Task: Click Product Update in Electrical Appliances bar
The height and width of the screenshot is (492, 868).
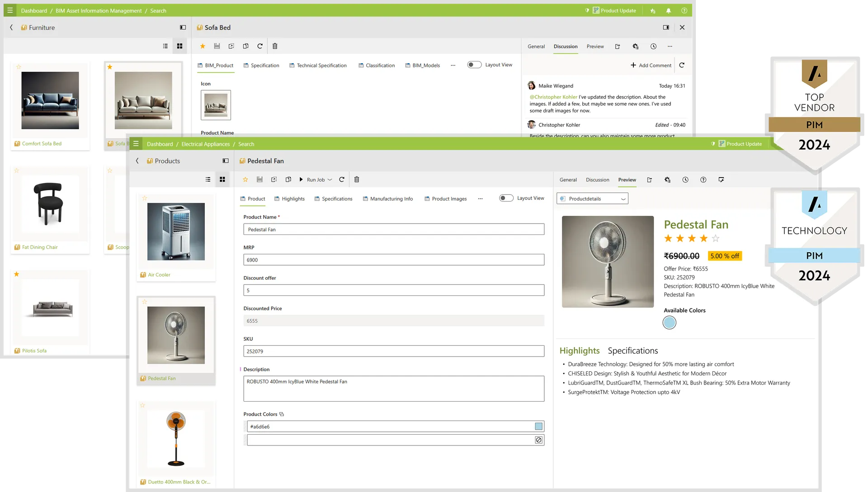Action: (x=740, y=144)
